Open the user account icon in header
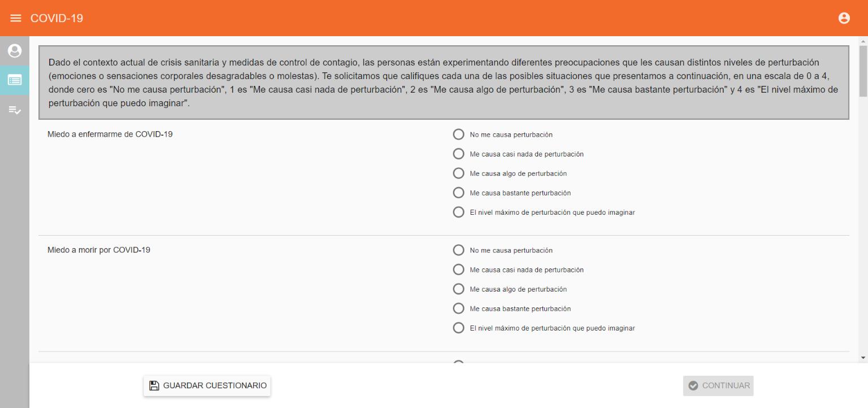 tap(844, 18)
